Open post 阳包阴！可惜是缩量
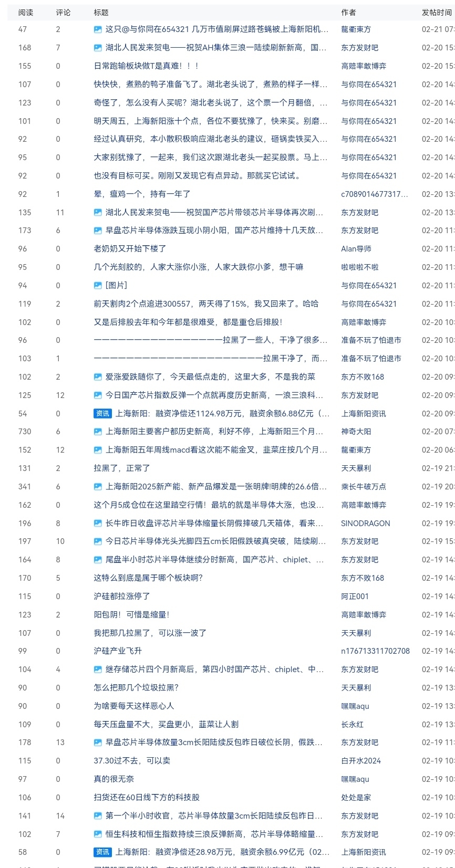This screenshot has width=455, height=868. pyautogui.click(x=132, y=615)
